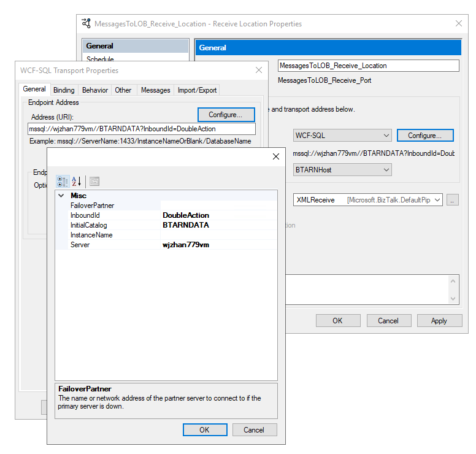Open the General tab in WCF-SQL Transport Properties

pyautogui.click(x=34, y=89)
